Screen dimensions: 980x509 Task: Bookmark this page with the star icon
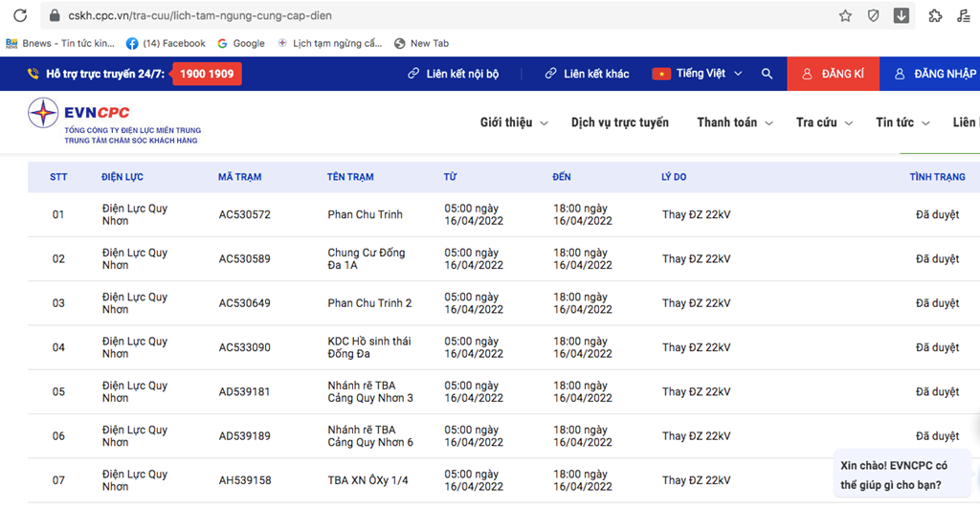845,15
